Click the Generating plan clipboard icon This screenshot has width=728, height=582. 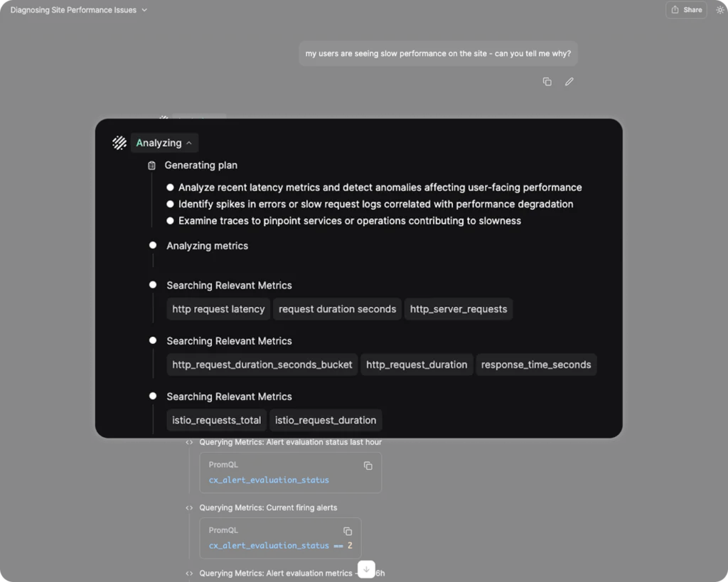tap(151, 166)
